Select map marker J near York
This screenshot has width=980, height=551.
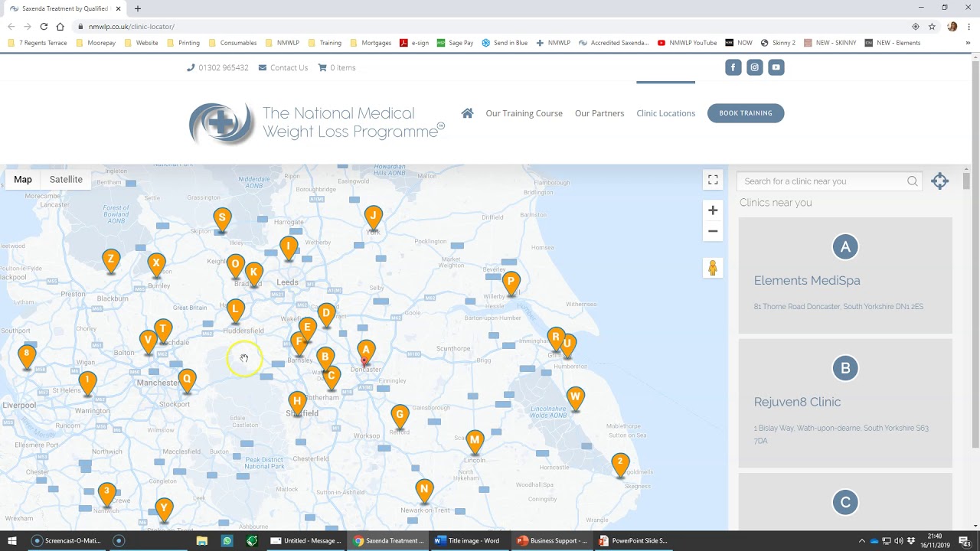[373, 217]
